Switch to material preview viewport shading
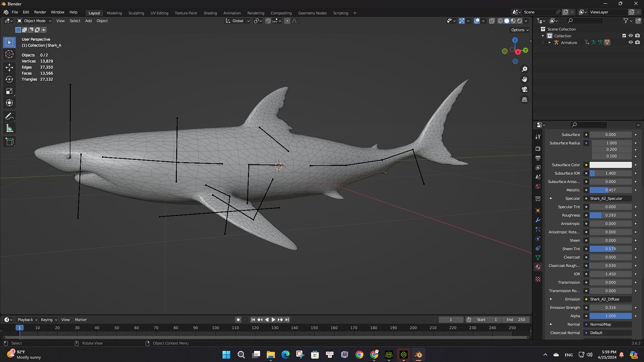Image resolution: width=644 pixels, height=362 pixels. [513, 21]
